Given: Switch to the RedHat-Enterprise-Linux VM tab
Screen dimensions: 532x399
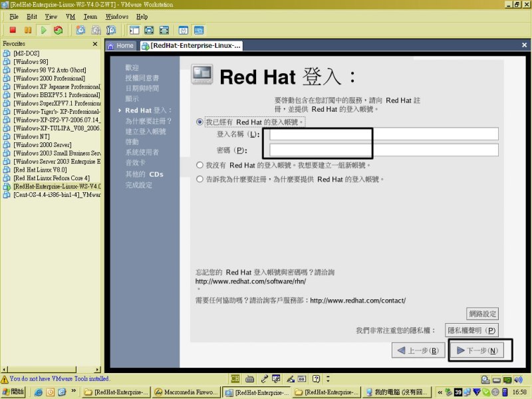Looking at the screenshot, I should click(x=192, y=45).
